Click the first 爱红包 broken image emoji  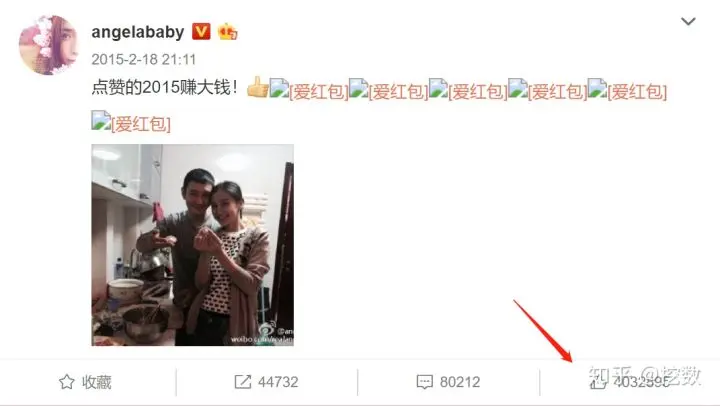309,89
